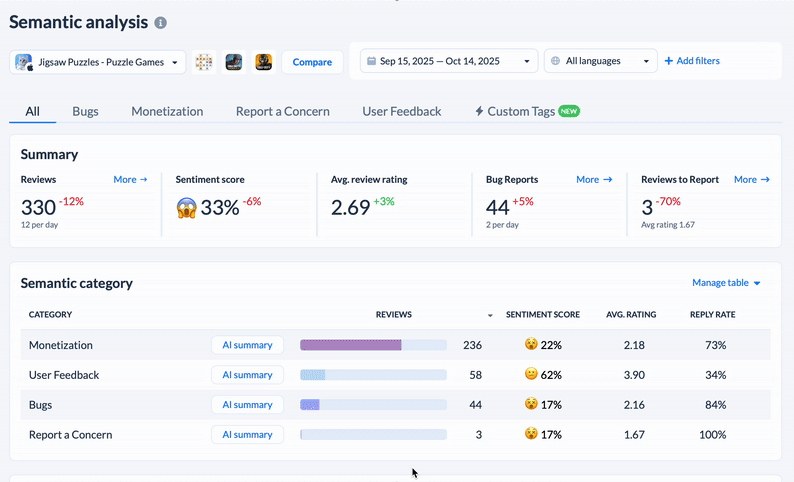Switch to the Bugs tab
The image size is (794, 482).
tap(85, 111)
